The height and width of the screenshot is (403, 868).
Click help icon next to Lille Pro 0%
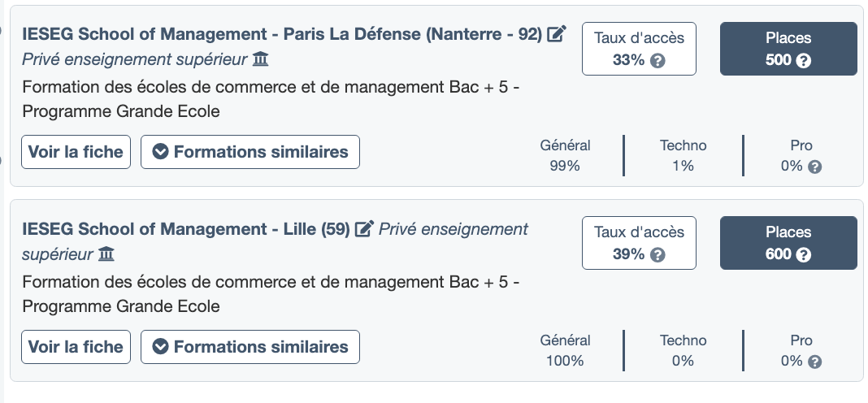click(x=815, y=362)
